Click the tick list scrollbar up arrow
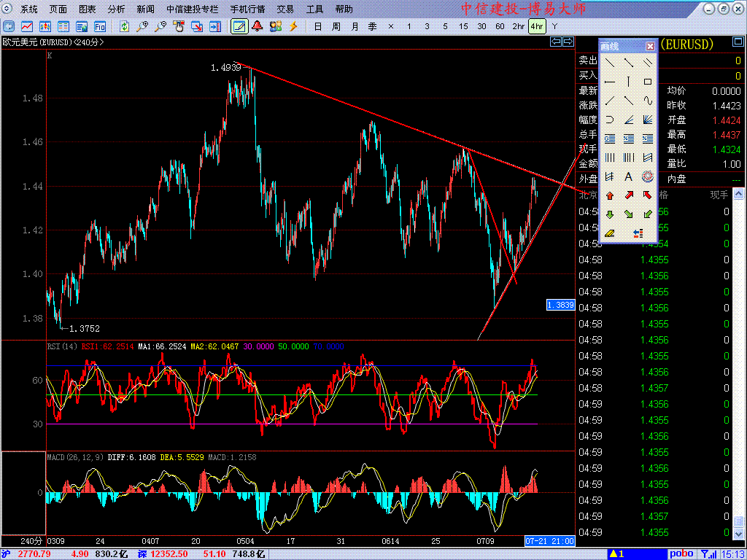 pos(738,194)
